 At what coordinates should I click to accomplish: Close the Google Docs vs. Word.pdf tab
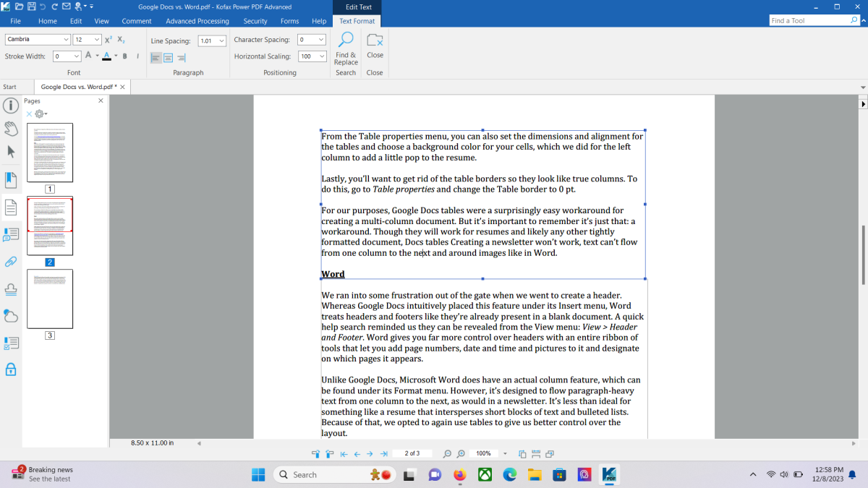tap(122, 87)
